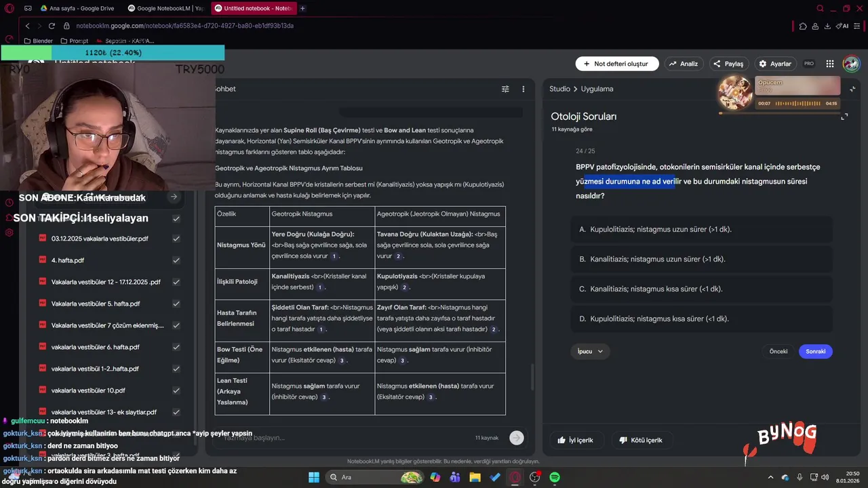This screenshot has height=488, width=868.
Task: Toggle checkbox for vakalarla vestibüler 13- ek slaytlar.pdf
Action: (x=176, y=412)
